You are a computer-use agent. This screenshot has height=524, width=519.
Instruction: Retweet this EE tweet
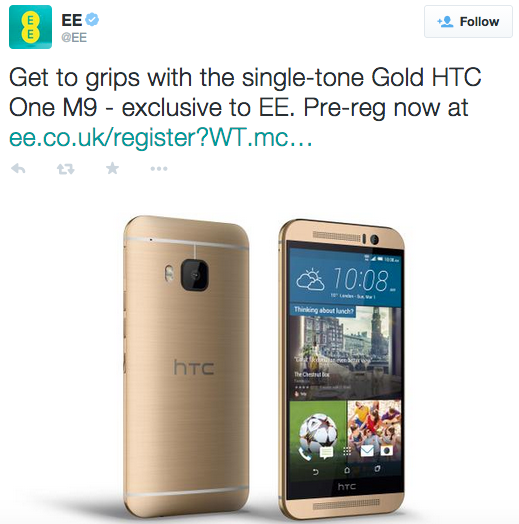coord(66,169)
